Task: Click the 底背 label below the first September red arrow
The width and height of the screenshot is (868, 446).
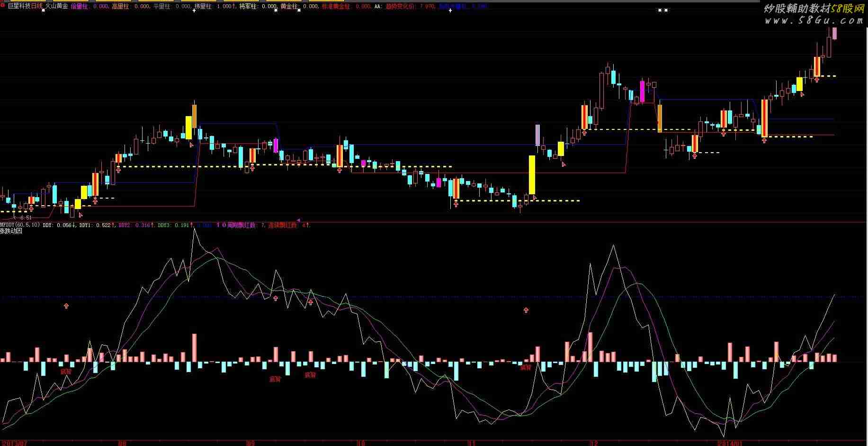Action: pyautogui.click(x=275, y=379)
